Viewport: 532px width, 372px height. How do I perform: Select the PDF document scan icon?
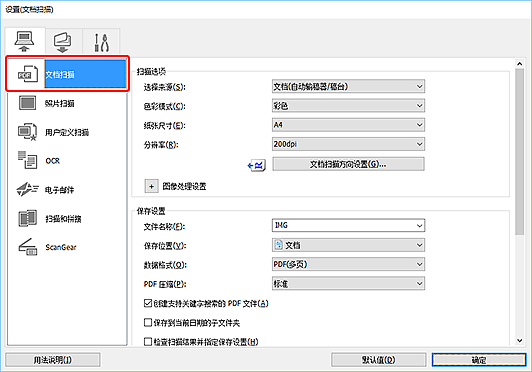(x=27, y=74)
